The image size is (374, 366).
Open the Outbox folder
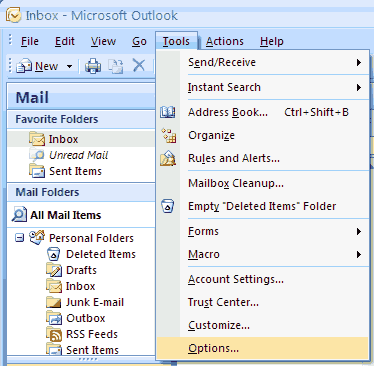(86, 318)
